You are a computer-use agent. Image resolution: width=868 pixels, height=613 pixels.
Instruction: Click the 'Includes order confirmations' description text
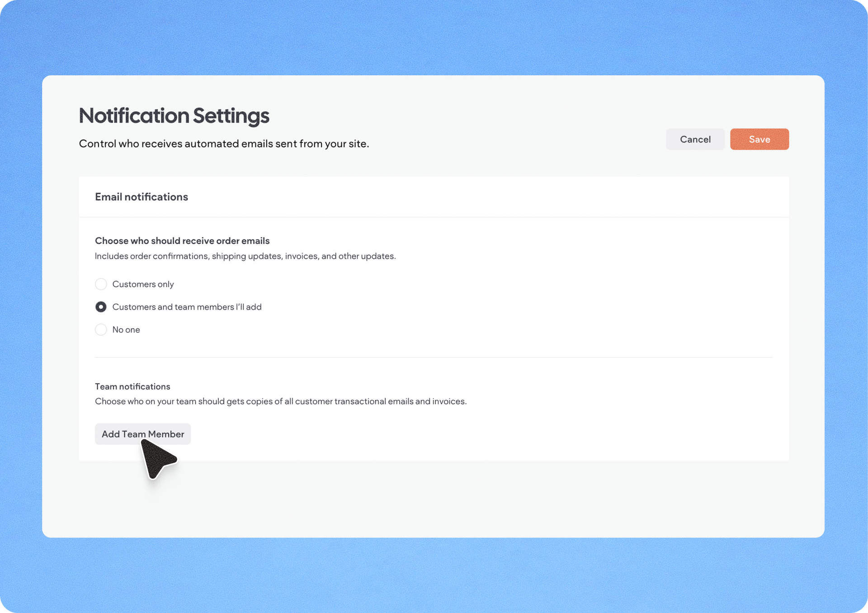(245, 256)
